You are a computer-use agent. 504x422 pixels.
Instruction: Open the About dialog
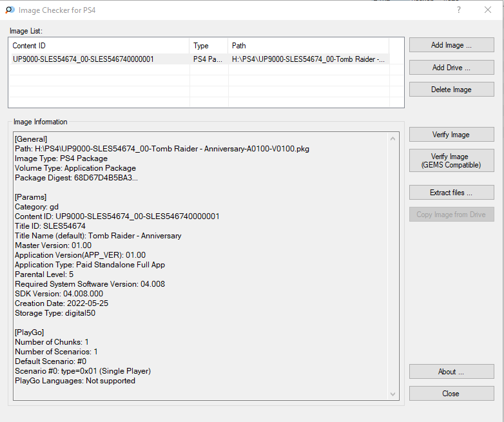click(x=451, y=372)
